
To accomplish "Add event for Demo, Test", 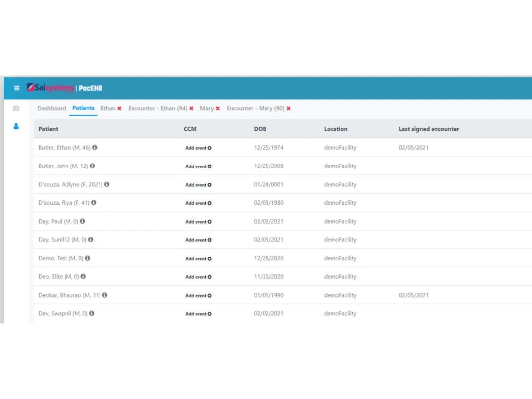I will (x=199, y=259).
